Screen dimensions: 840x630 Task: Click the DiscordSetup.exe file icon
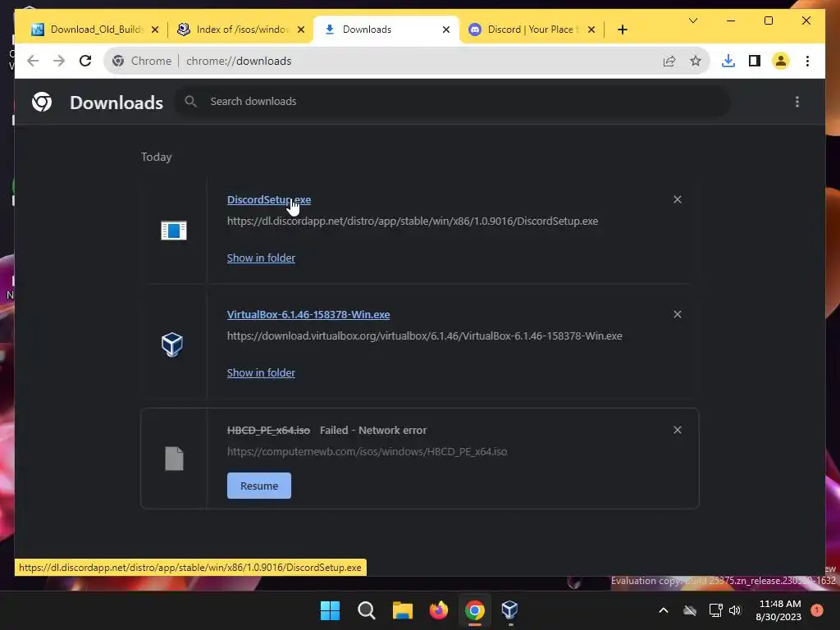pyautogui.click(x=174, y=231)
